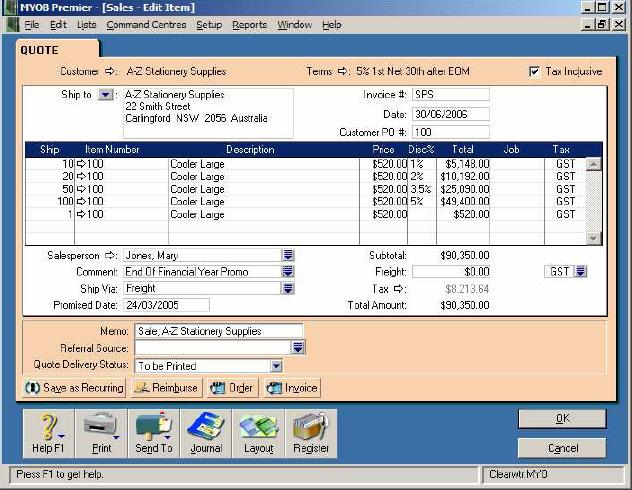Screen dimensions: 632x490
Task: Open the Ship Via selection list button
Action: coord(288,289)
